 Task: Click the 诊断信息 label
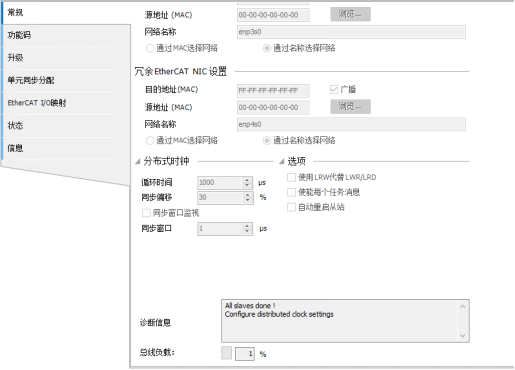coord(155,323)
